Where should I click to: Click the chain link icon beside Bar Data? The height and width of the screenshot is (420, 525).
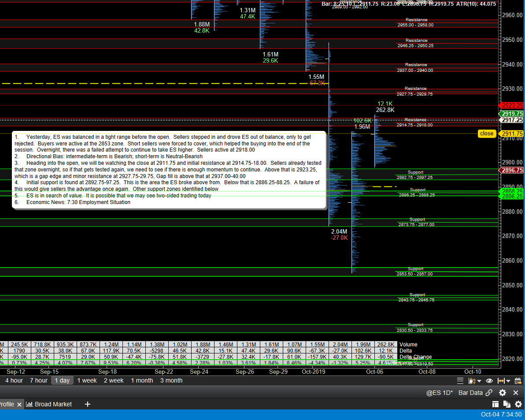[x=489, y=393]
